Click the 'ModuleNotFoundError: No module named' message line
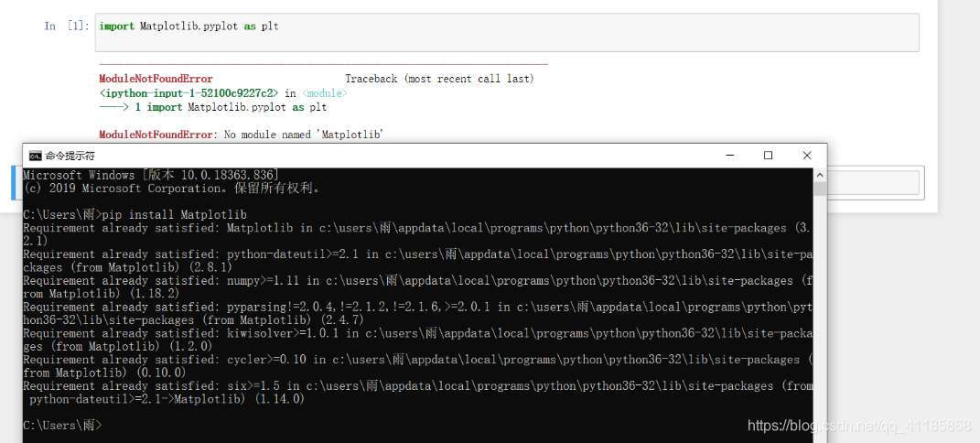Image resolution: width=980 pixels, height=443 pixels. click(x=242, y=135)
